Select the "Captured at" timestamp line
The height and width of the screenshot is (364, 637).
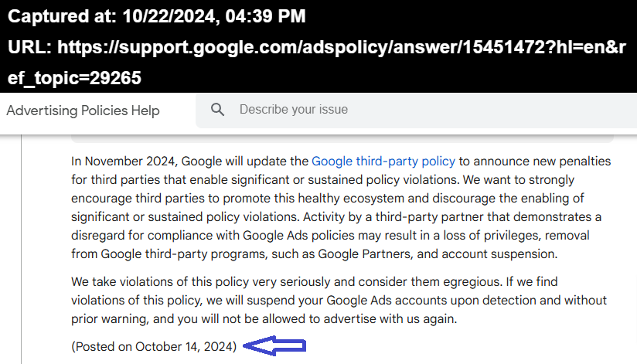coord(156,16)
